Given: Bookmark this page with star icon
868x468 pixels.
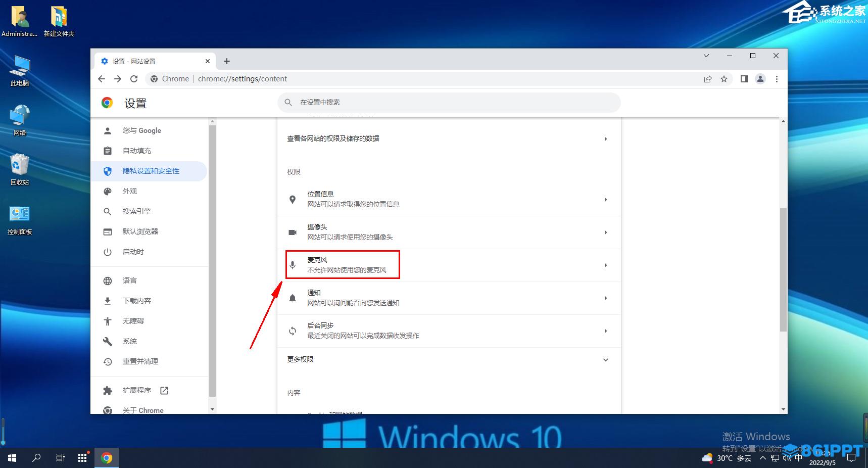Looking at the screenshot, I should (724, 79).
